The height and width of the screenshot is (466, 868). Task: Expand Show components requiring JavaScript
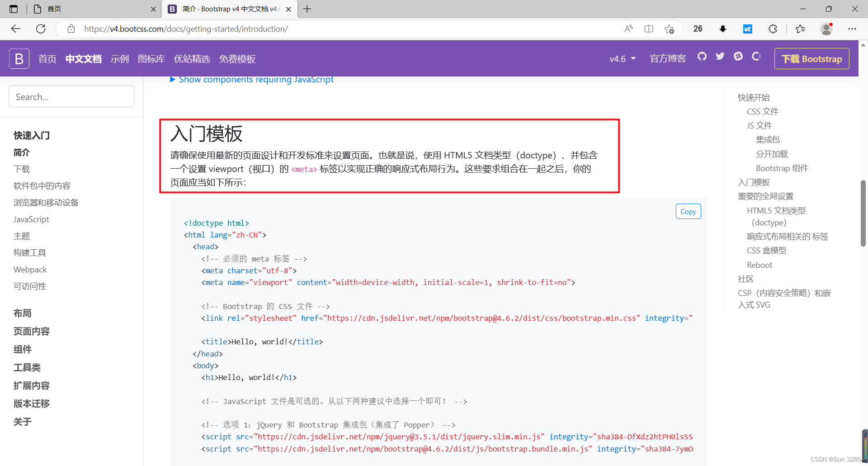[x=252, y=80]
